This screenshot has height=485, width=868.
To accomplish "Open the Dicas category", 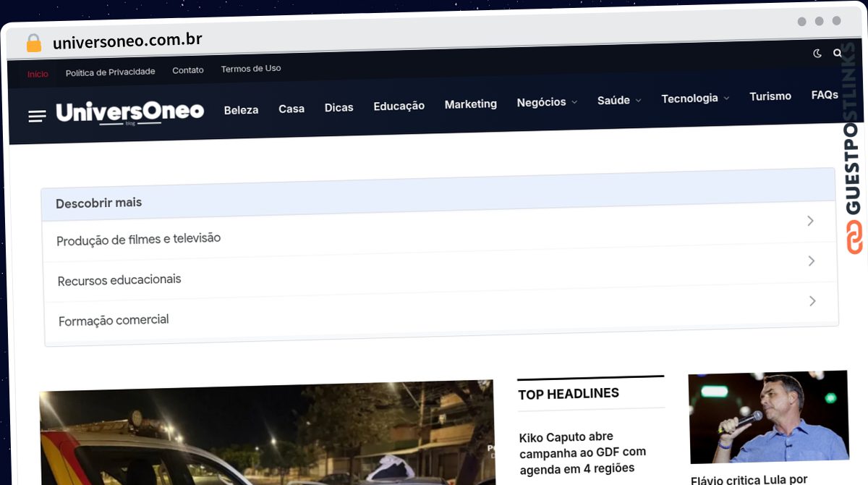I will 339,107.
